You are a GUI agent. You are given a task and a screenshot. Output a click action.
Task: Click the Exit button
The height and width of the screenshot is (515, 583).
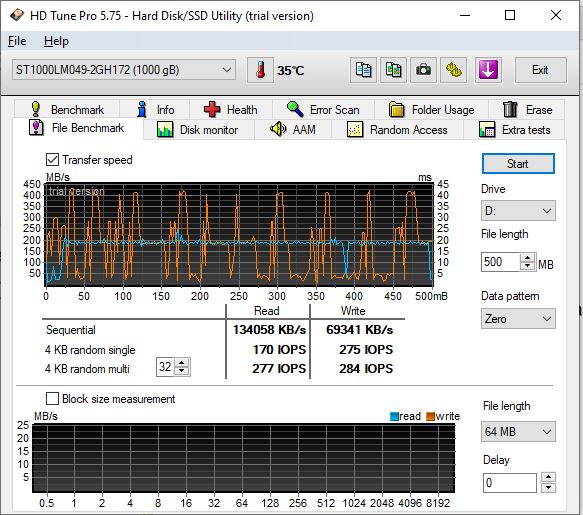tap(541, 70)
